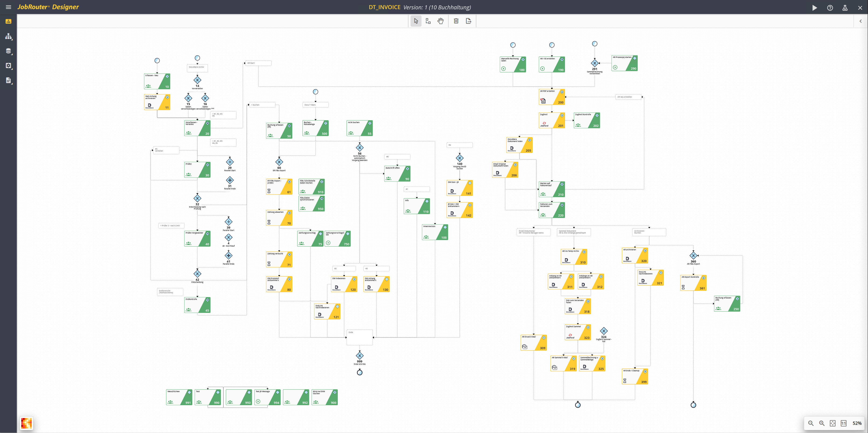This screenshot has width=868, height=433.
Task: Open the hamburger menu
Action: [8, 7]
